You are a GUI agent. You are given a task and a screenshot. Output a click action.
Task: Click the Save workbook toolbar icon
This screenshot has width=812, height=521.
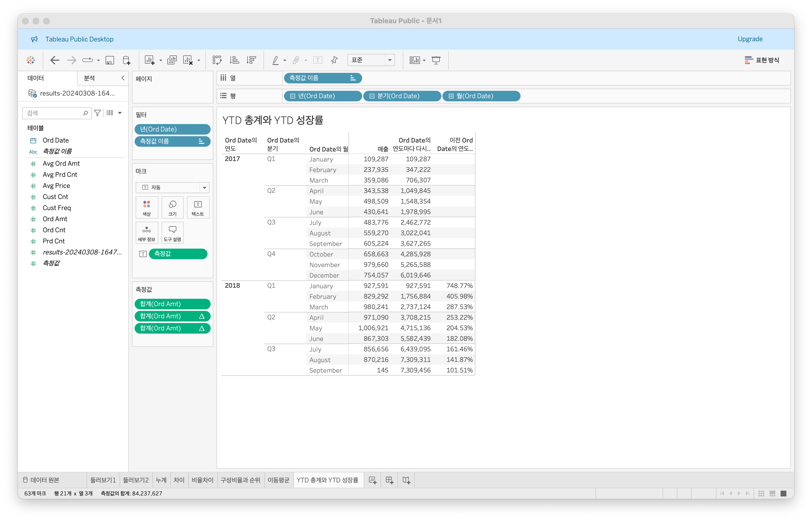pos(110,60)
